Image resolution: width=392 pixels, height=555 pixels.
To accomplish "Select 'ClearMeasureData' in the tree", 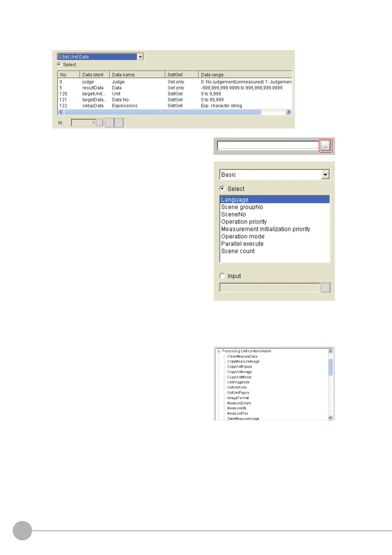I will pos(242,356).
